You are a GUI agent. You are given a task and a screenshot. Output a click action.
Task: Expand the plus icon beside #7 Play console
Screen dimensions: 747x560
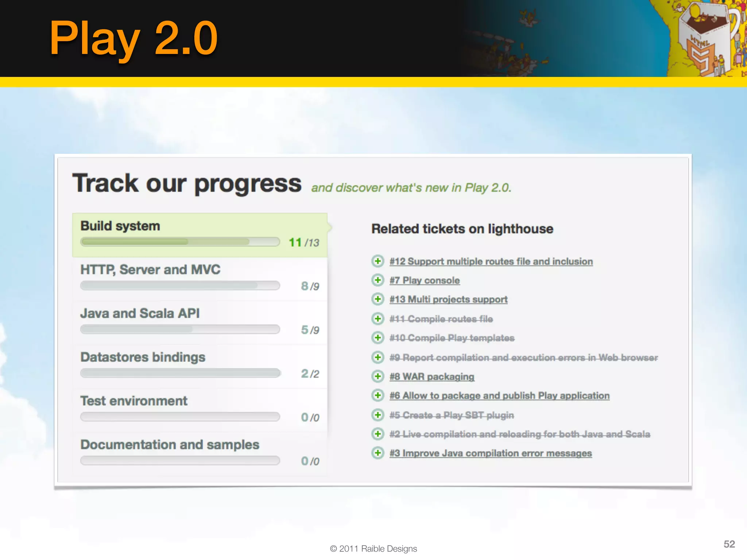[378, 280]
